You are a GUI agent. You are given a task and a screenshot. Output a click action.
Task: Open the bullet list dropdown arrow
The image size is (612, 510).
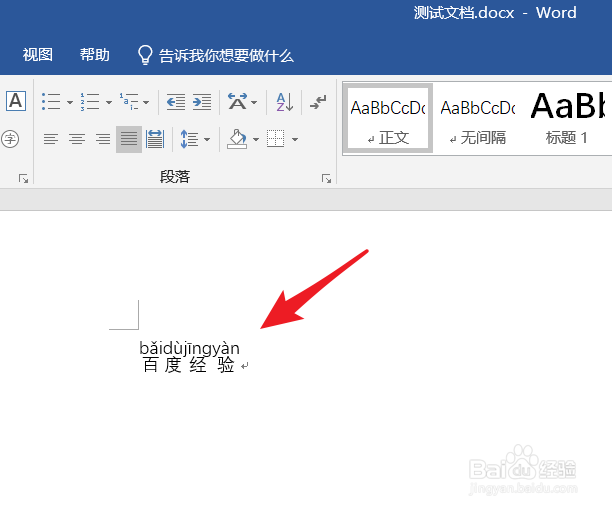click(x=70, y=102)
